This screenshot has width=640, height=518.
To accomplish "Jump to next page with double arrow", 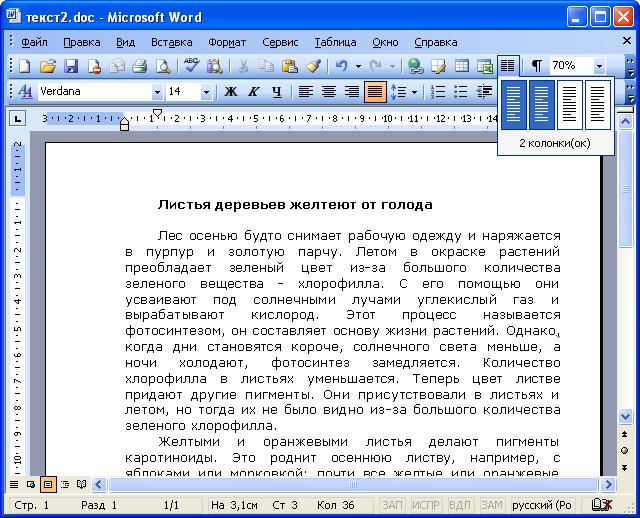I will coord(624,467).
